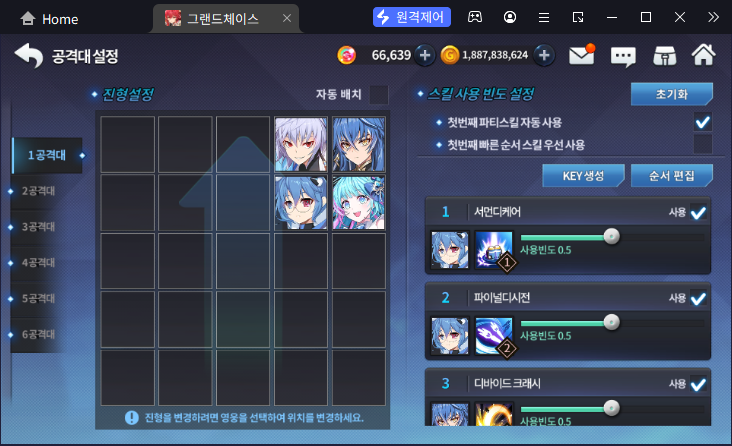Screen dimensions: 732x446
Task: Open the emulator hamburger menu
Action: coord(544,17)
